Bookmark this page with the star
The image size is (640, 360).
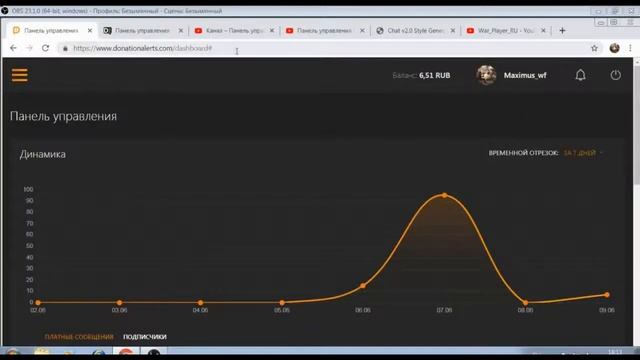[x=594, y=48]
